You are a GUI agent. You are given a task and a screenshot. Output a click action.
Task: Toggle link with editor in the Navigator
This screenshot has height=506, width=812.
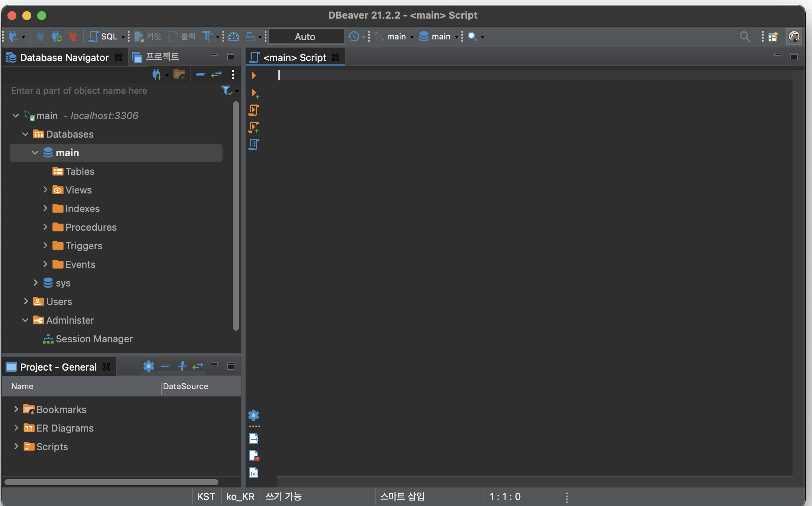click(x=216, y=75)
